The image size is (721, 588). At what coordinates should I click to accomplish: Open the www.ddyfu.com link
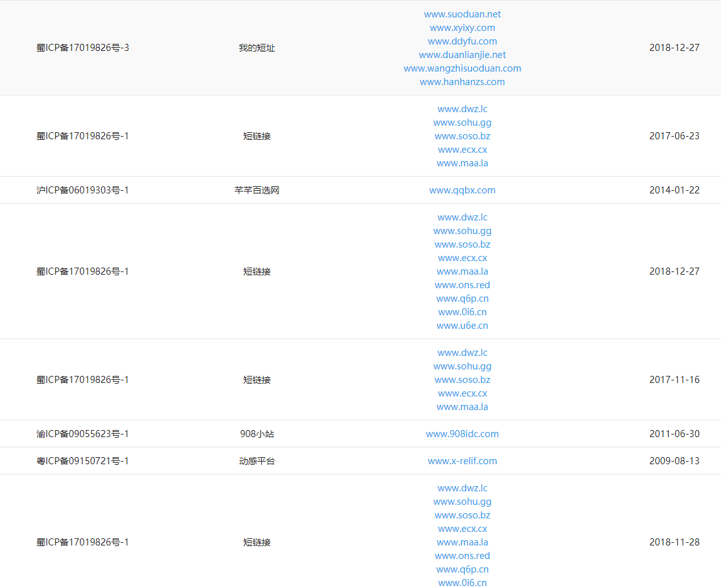pos(462,41)
